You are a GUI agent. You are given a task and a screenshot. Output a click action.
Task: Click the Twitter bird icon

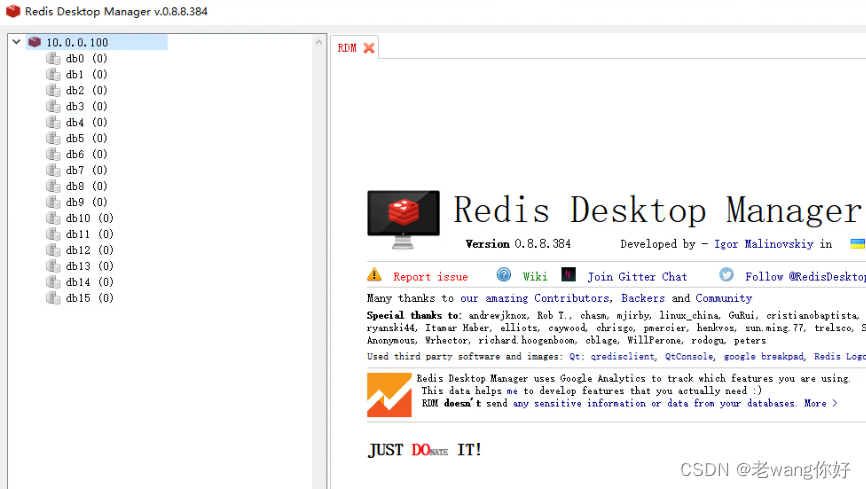726,275
